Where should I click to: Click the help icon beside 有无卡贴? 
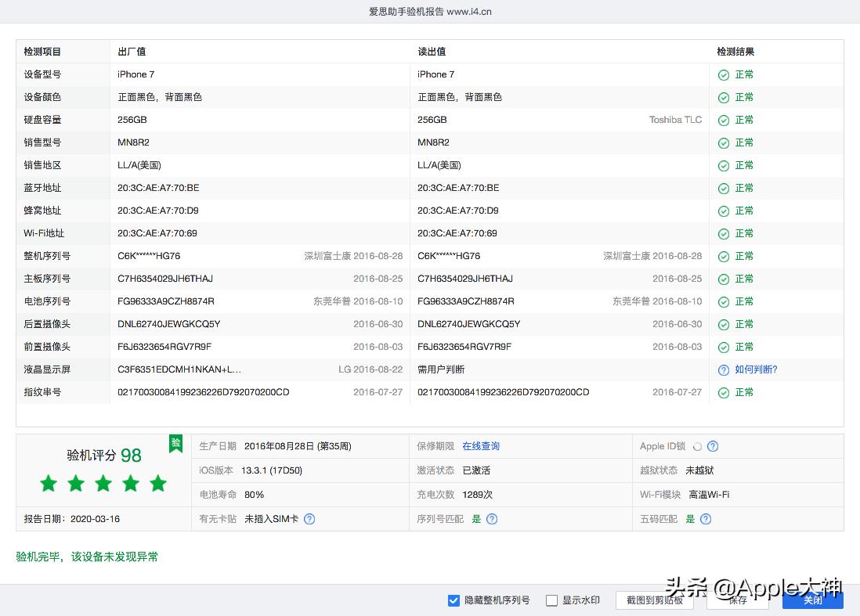311,518
